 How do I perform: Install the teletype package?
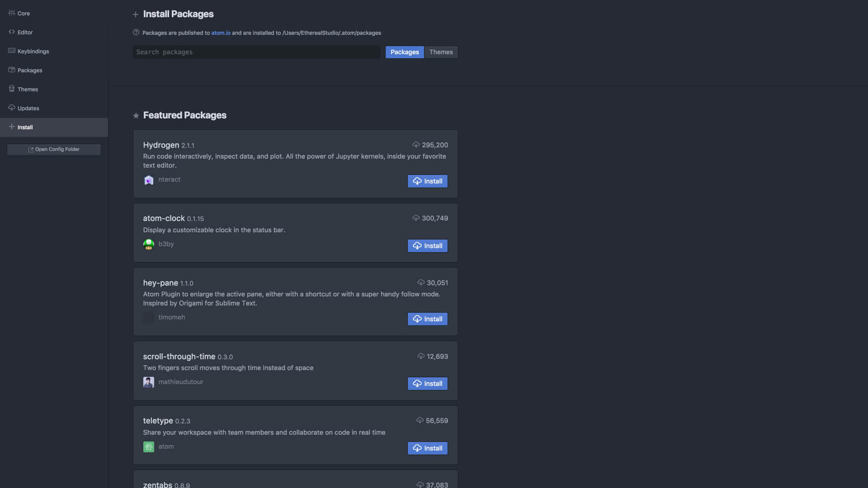(427, 448)
